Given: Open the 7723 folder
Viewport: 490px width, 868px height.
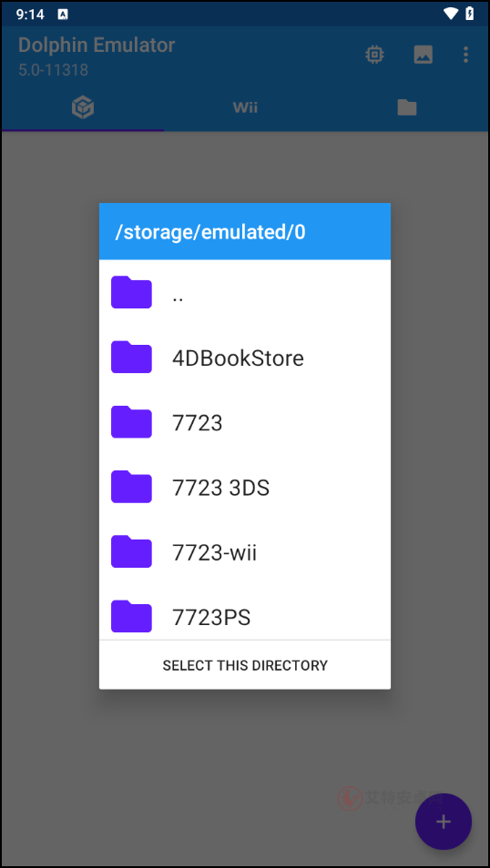Looking at the screenshot, I should (245, 422).
